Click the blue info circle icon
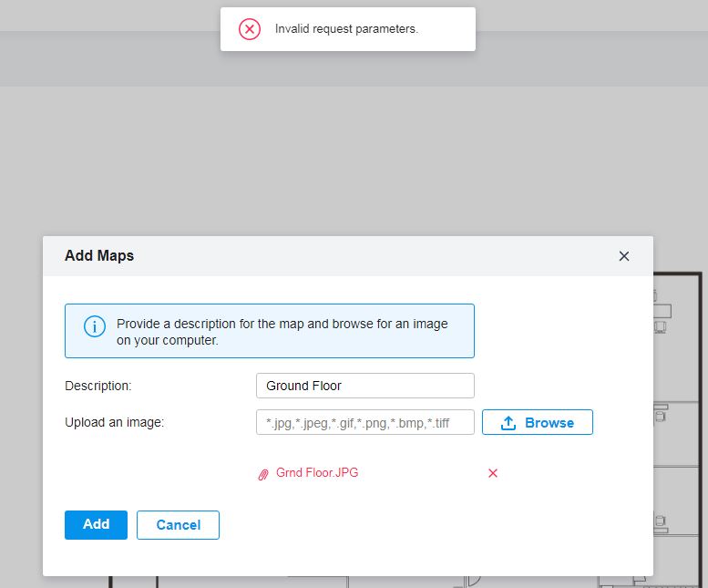Viewport: 708px width, 588px height. coord(95,326)
